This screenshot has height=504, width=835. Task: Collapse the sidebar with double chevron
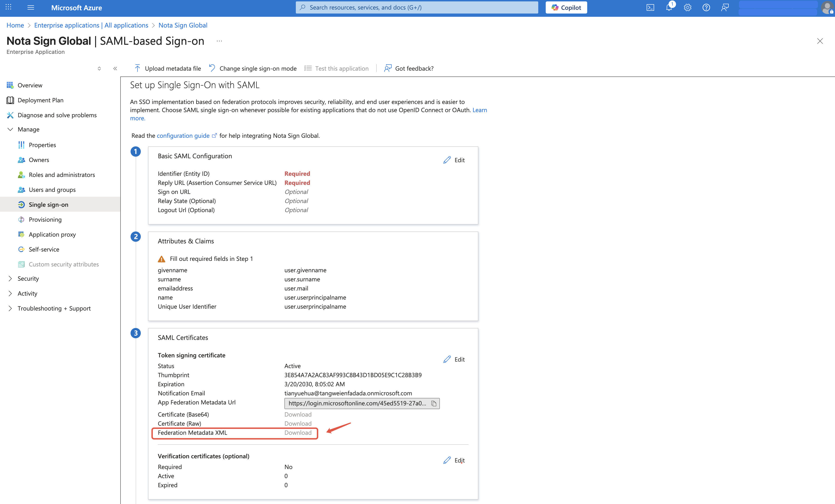pos(115,69)
